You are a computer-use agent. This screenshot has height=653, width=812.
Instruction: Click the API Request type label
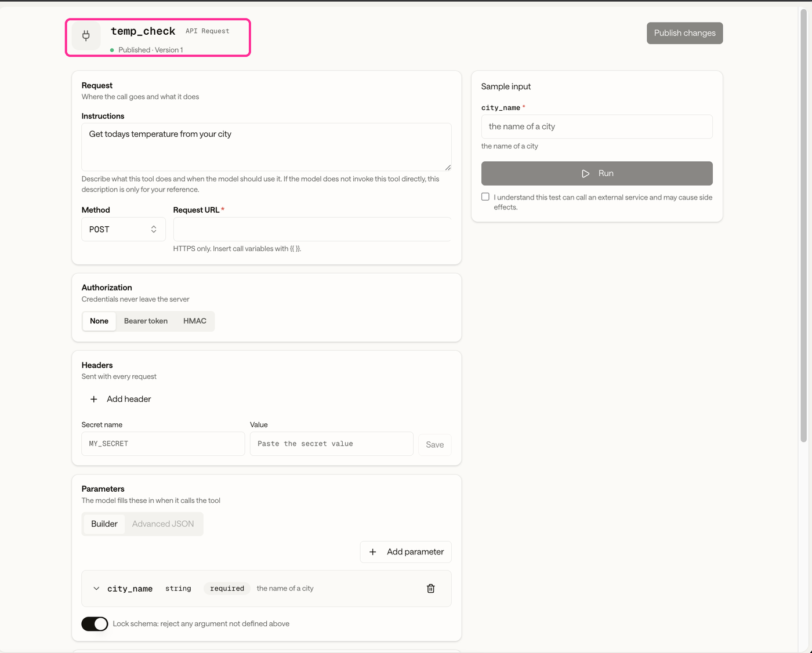(x=207, y=31)
